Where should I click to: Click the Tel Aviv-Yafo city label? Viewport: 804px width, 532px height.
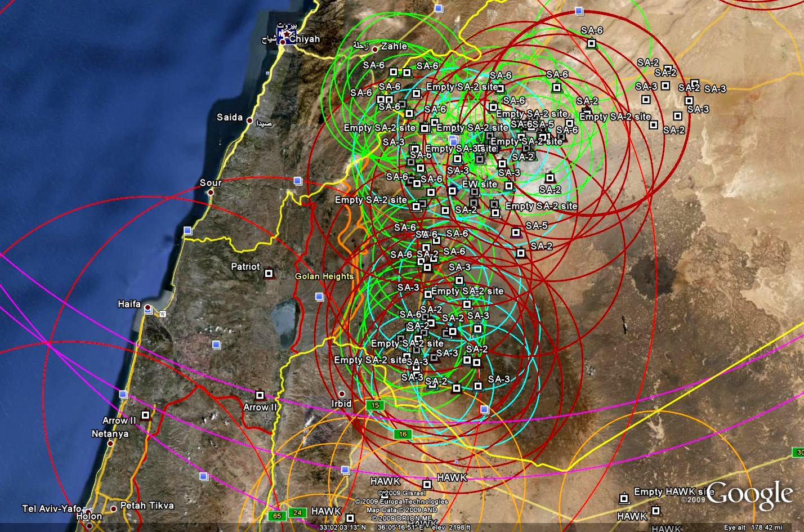[x=51, y=508]
